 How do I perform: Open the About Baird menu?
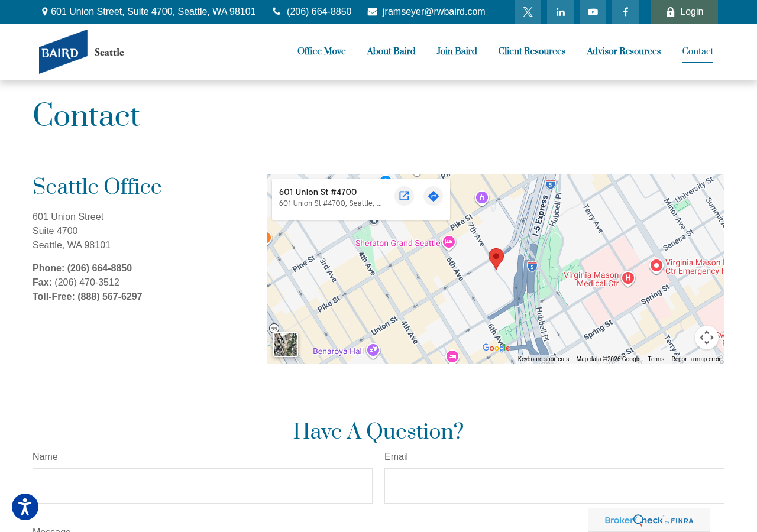coord(391,52)
